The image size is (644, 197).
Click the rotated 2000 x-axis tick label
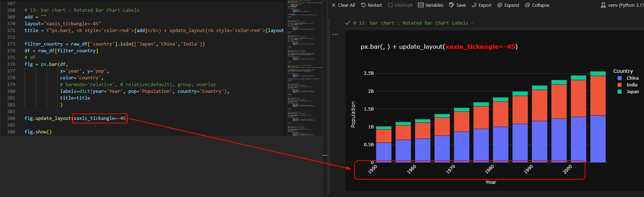(x=567, y=169)
